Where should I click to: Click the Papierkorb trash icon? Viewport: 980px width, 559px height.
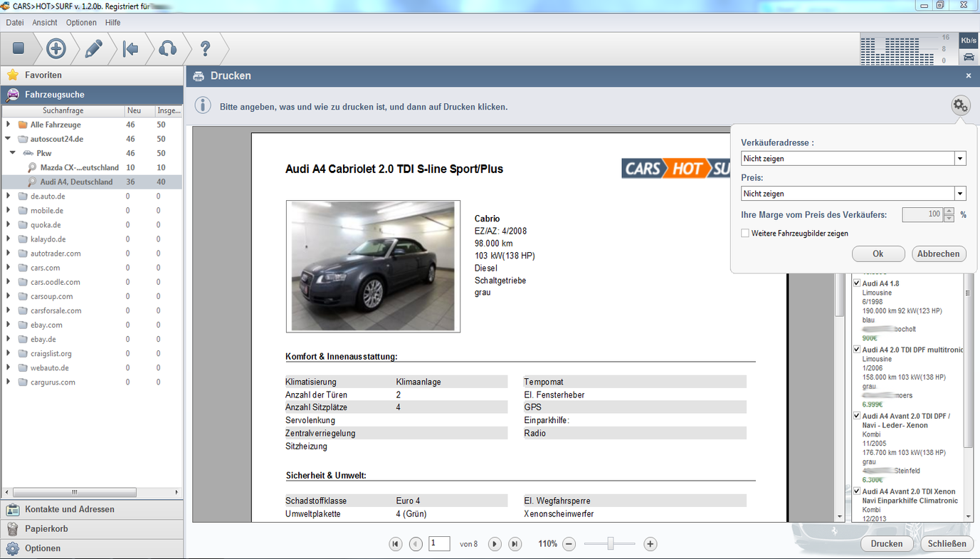[x=13, y=529]
